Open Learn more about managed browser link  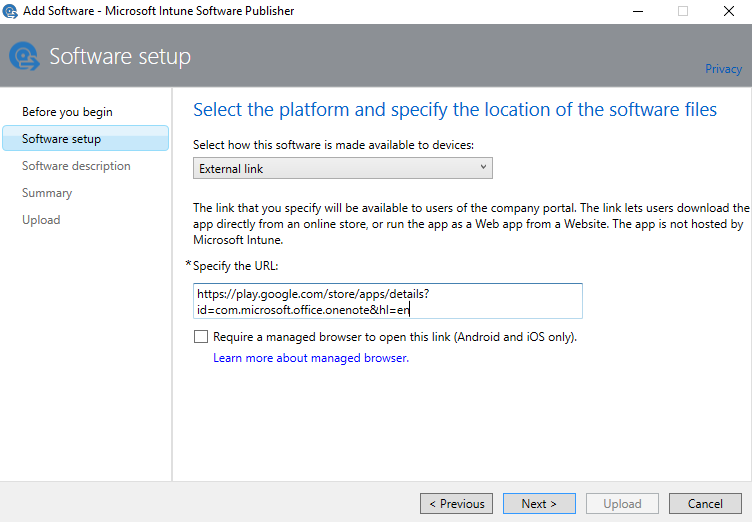click(x=311, y=358)
